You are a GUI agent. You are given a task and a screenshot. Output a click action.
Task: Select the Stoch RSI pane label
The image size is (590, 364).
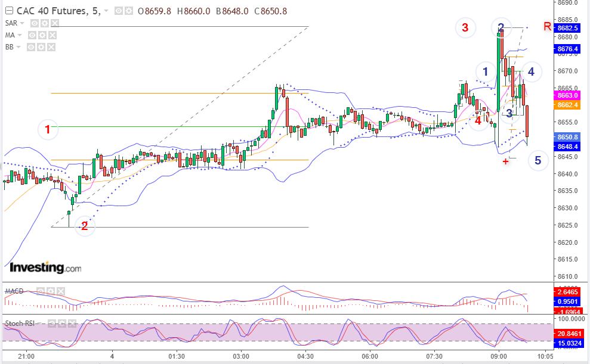[x=20, y=323]
